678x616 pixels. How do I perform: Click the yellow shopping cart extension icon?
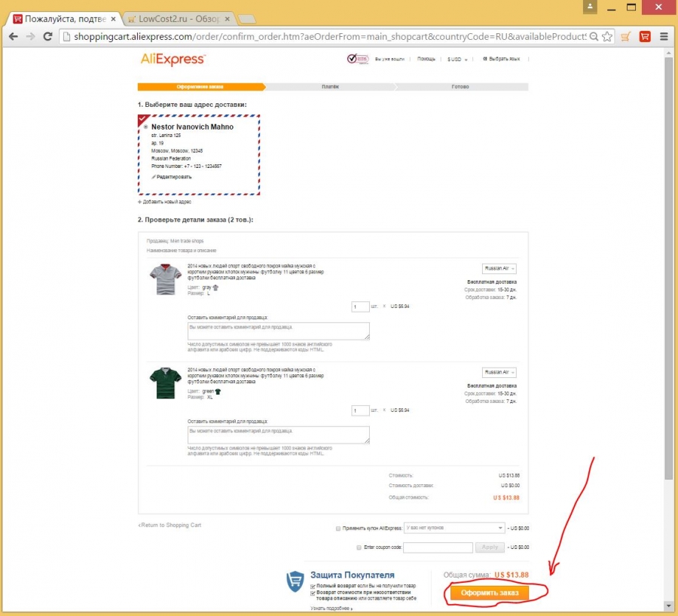tap(626, 37)
